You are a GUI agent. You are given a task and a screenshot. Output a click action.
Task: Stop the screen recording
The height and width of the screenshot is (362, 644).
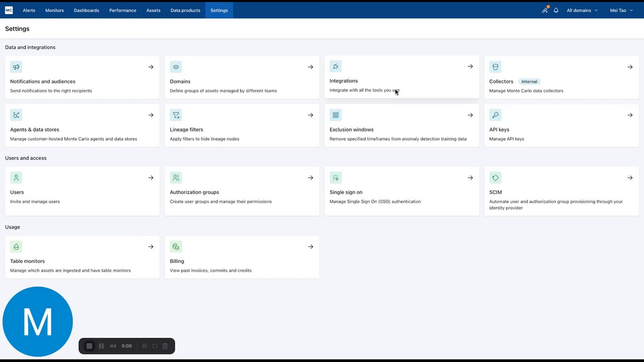[90, 346]
